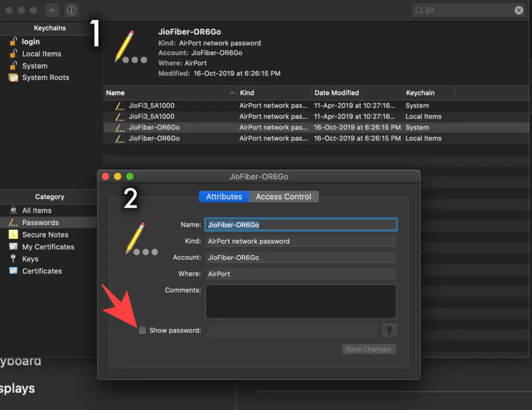
Task: Click the Save Changes button
Action: click(368, 349)
